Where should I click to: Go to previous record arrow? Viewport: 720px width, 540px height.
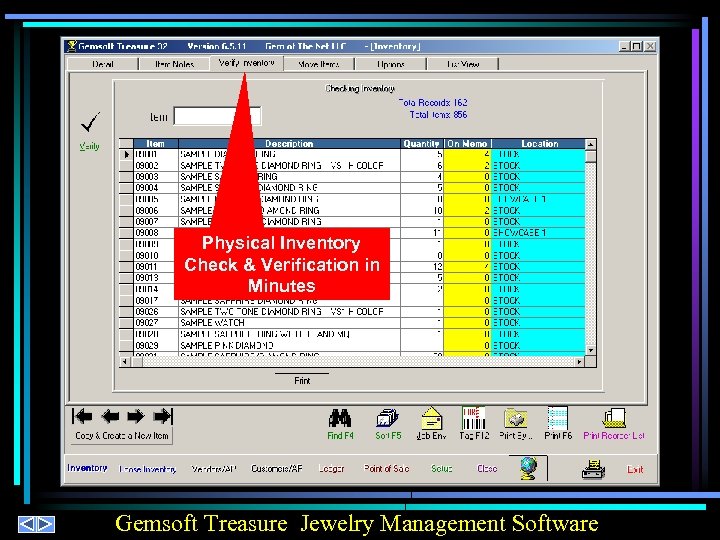(110, 416)
